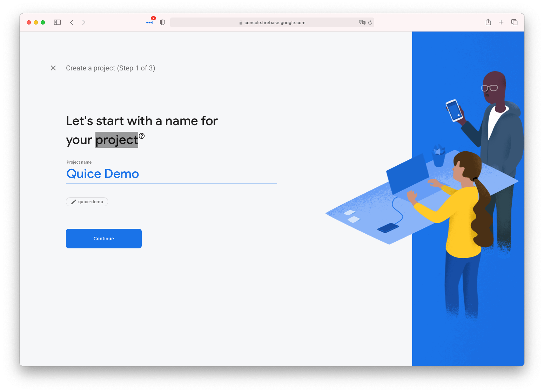544x392 pixels.
Task: Click the yellow minimize window button
Action: (x=36, y=22)
